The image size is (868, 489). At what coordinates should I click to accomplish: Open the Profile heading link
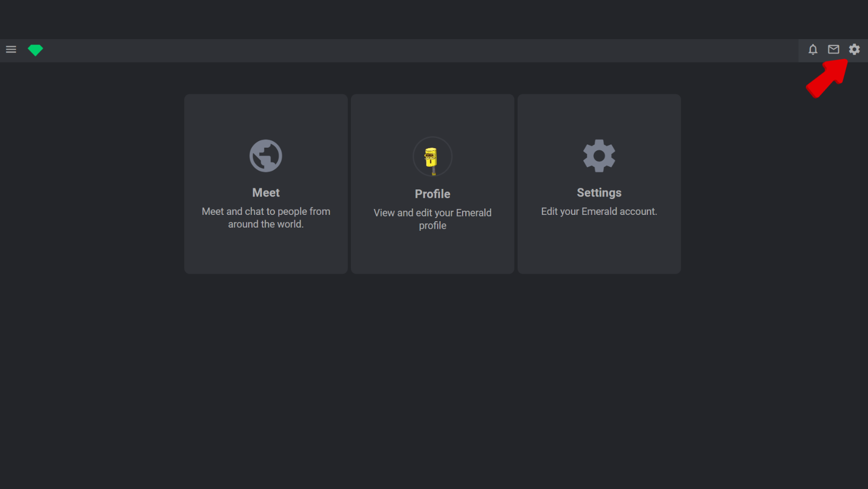[432, 194]
